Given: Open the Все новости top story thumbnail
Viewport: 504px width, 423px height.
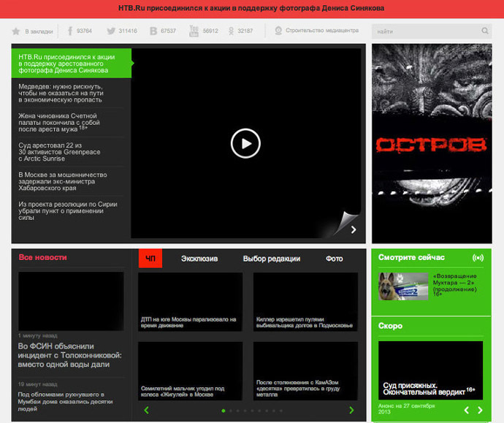Looking at the screenshot, I should pyautogui.click(x=71, y=301).
